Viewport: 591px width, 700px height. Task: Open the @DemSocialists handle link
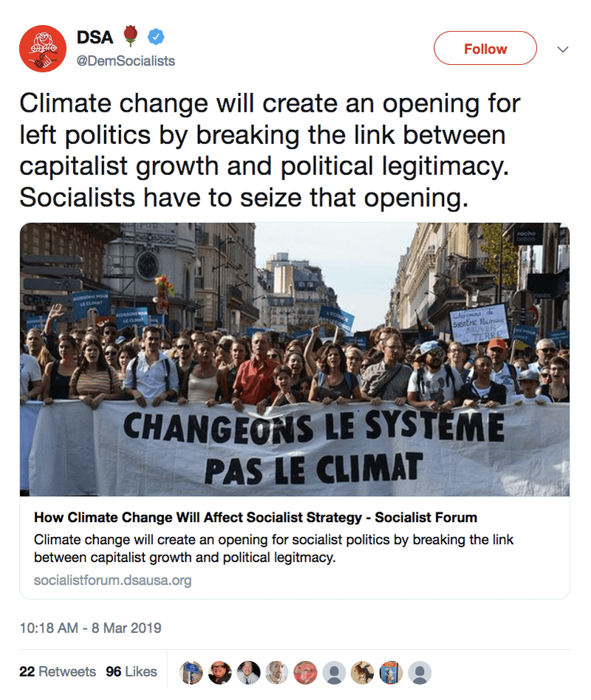pyautogui.click(x=126, y=61)
